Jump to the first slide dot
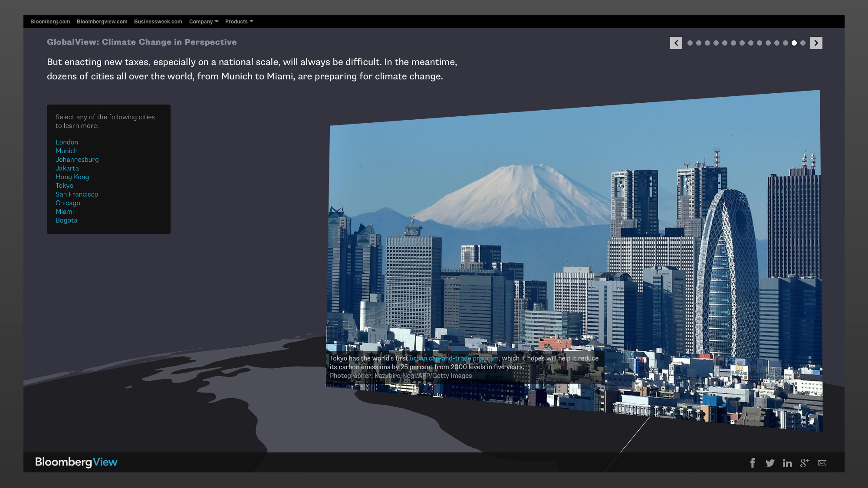 point(690,43)
